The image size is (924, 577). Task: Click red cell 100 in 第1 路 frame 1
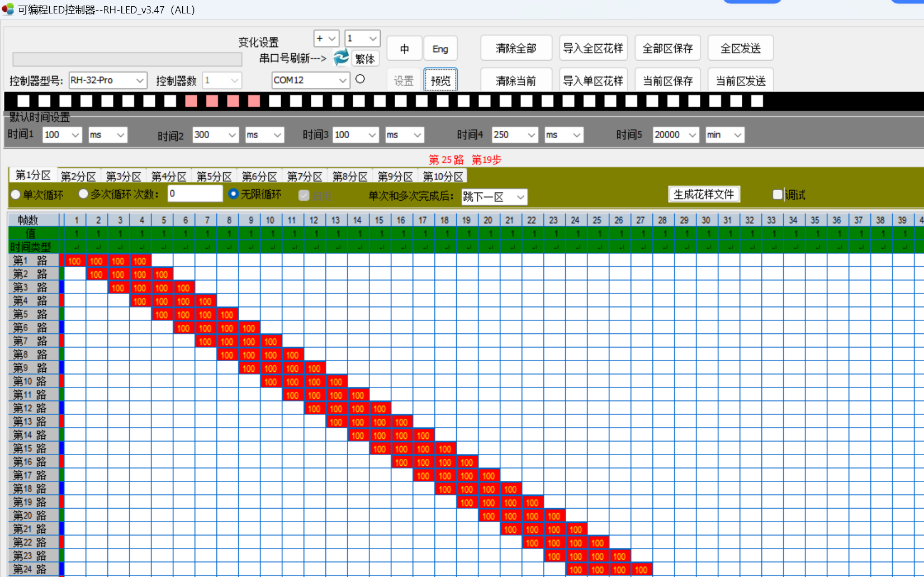tap(74, 261)
